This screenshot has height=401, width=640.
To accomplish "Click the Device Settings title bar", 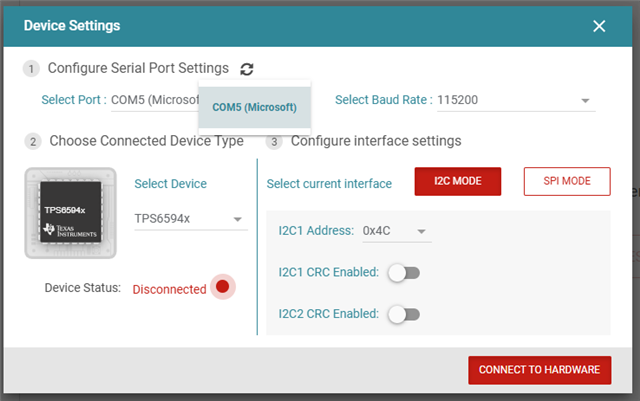I will pyautogui.click(x=300, y=26).
